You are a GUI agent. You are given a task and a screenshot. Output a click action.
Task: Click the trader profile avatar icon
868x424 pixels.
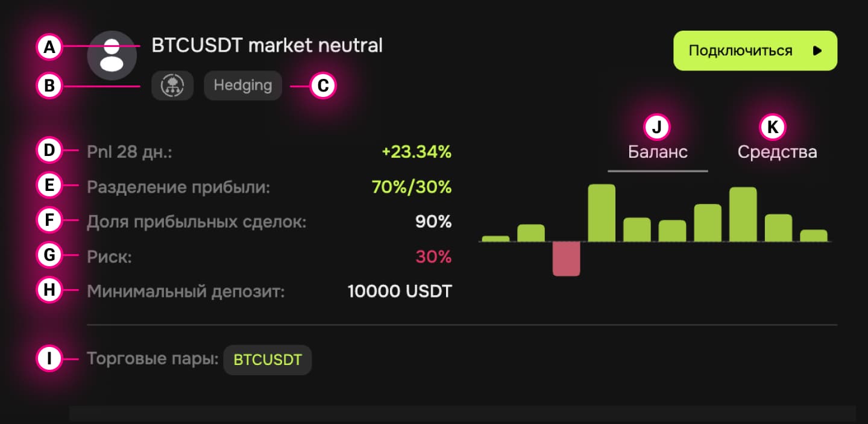(x=112, y=55)
